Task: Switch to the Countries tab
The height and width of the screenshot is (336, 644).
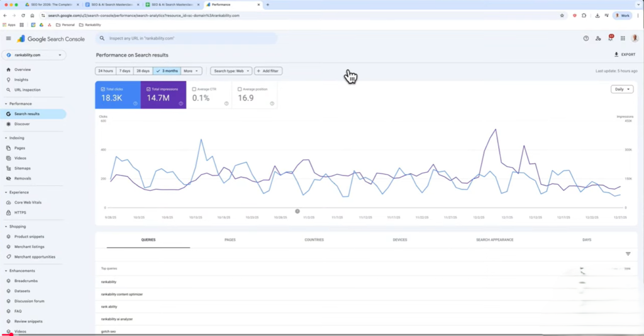Action: [314, 240]
